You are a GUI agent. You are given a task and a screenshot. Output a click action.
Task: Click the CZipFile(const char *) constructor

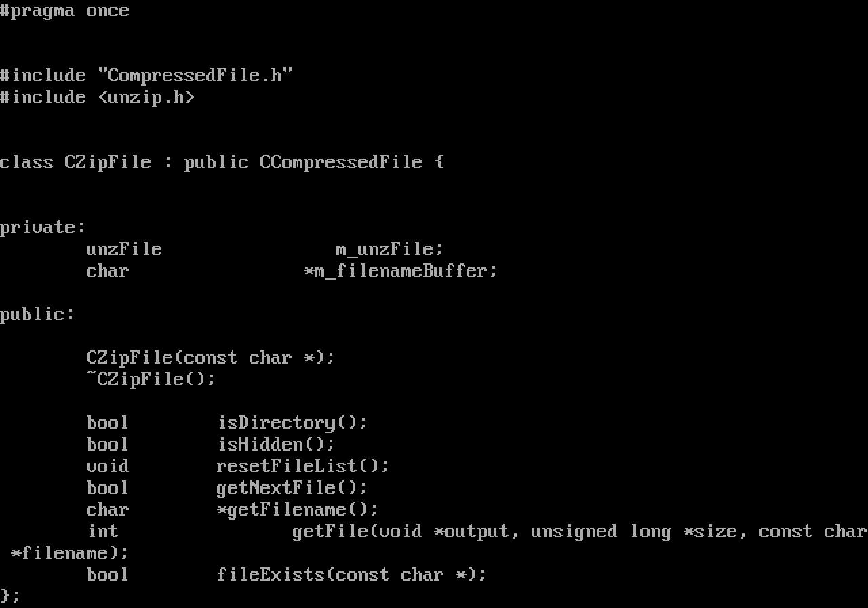tap(211, 358)
